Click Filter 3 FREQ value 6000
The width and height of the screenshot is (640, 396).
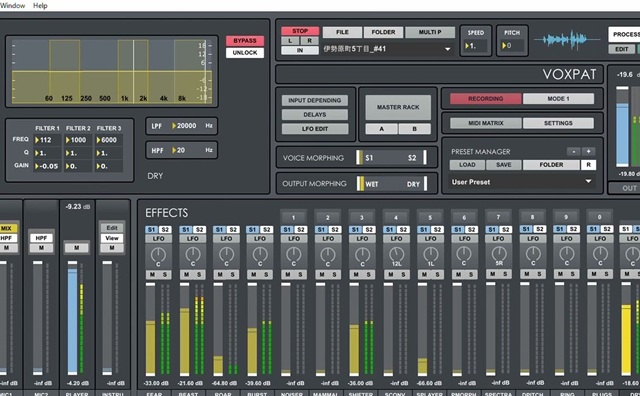(109, 140)
